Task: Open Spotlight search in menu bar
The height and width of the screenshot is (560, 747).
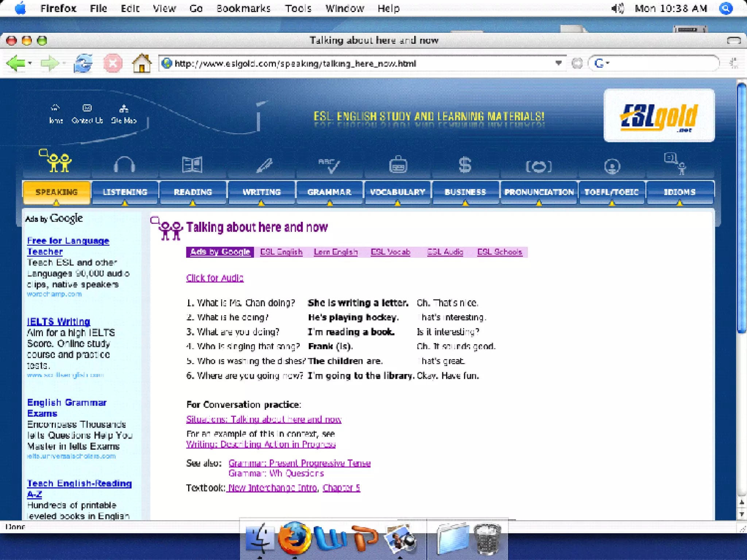Action: click(726, 8)
